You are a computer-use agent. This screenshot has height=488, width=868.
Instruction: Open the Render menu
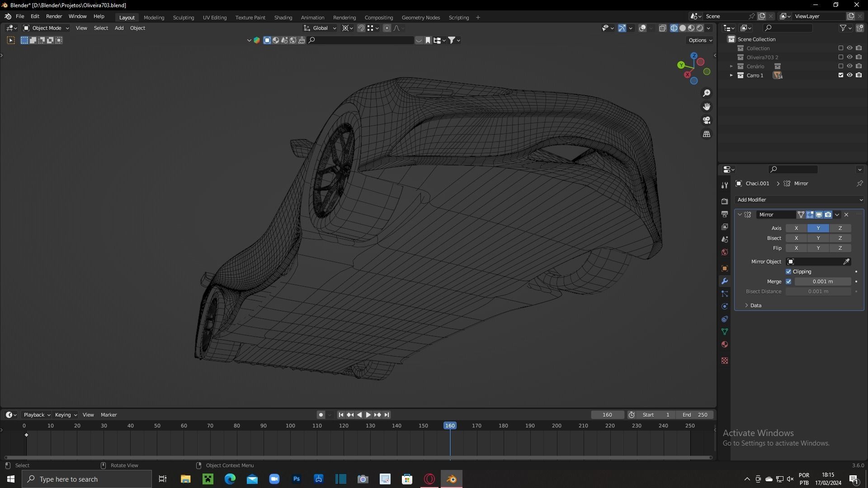54,16
